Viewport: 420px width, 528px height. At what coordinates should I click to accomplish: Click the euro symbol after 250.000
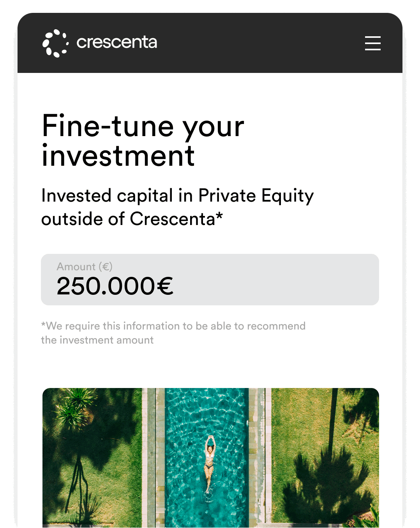[x=165, y=286]
